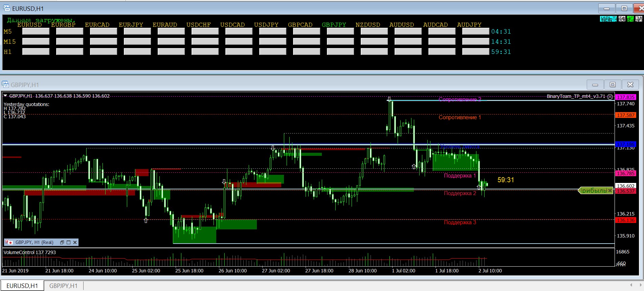Click the Поддержка 2 level label

460,193
